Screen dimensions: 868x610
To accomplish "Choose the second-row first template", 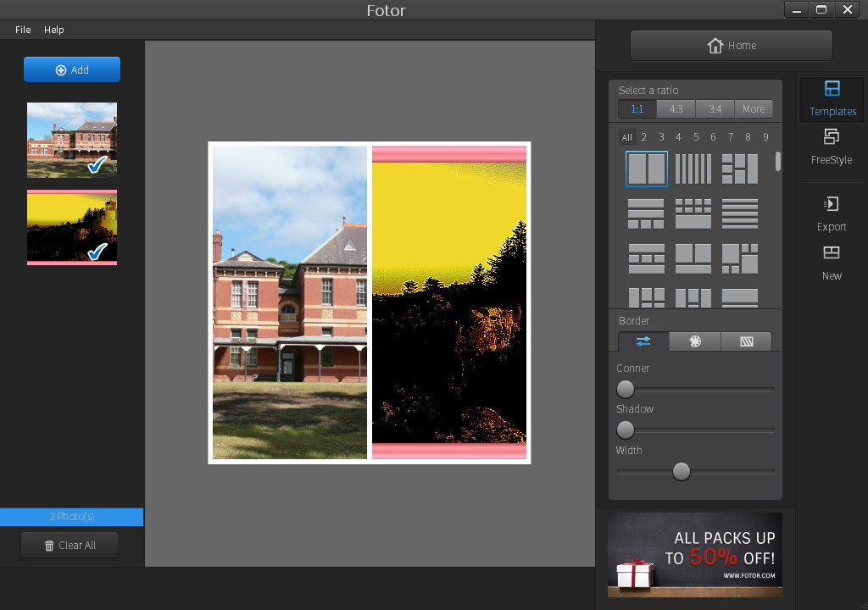I will [646, 213].
